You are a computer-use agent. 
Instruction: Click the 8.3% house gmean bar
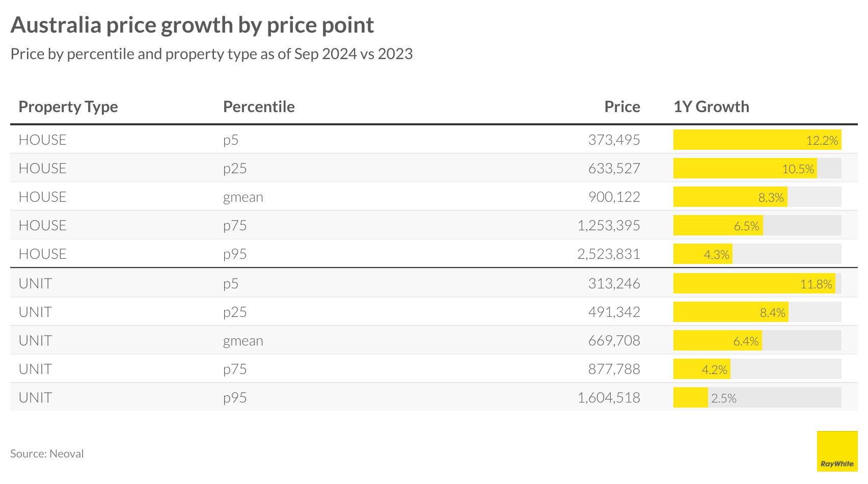pyautogui.click(x=730, y=197)
